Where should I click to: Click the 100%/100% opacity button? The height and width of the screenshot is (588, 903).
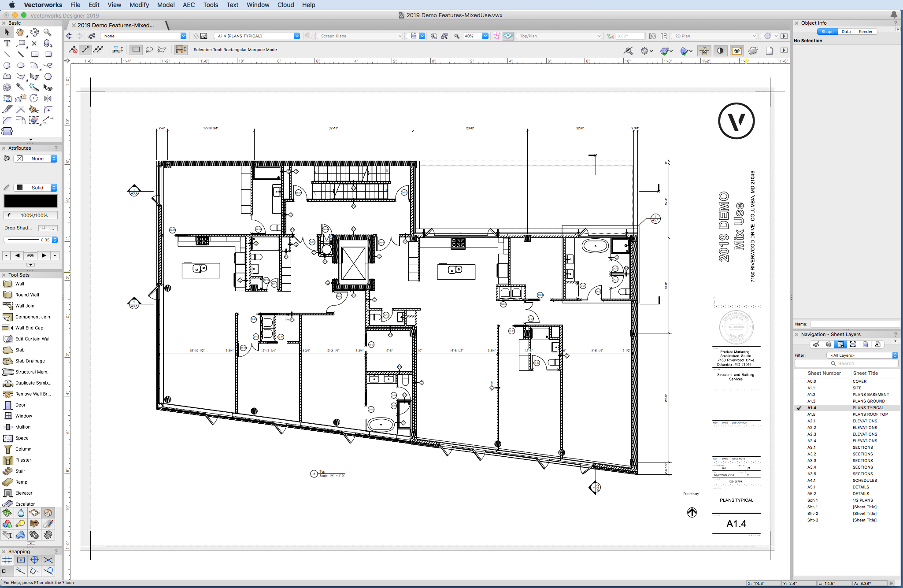[31, 215]
